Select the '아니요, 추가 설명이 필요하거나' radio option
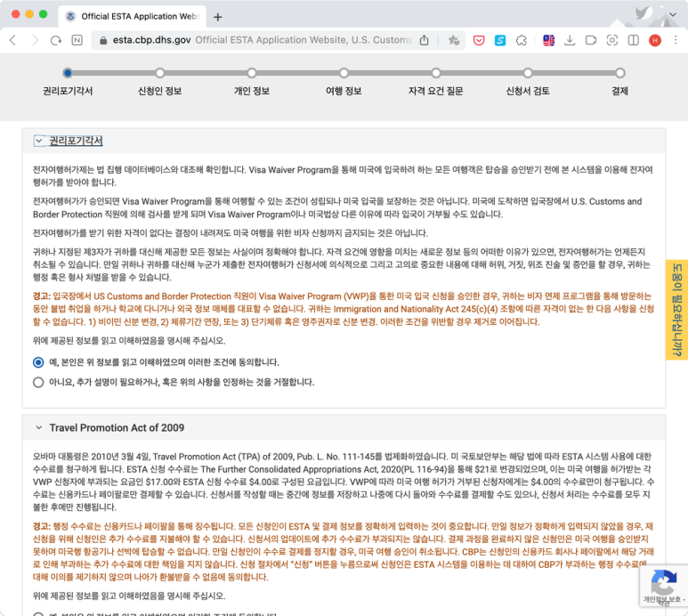Screen dimensions: 688x616 click(x=38, y=382)
